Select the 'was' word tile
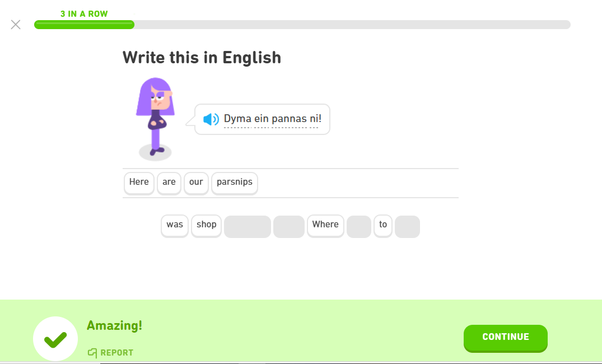Screen dimensions: 602x364 click(175, 225)
